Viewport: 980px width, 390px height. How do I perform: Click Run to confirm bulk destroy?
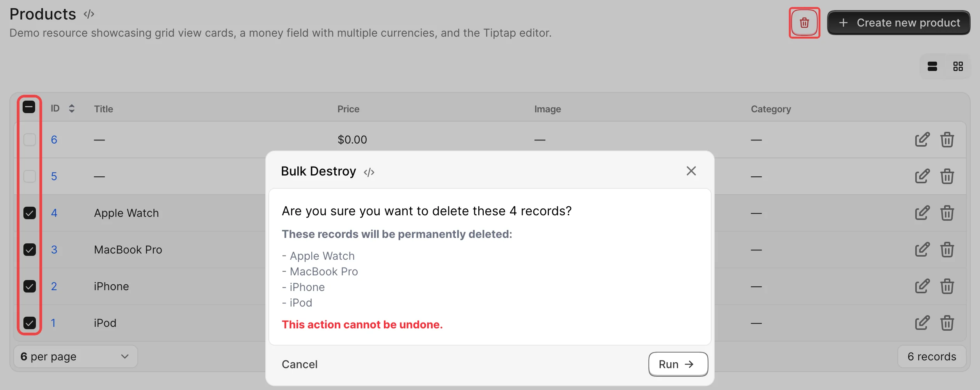[678, 364]
